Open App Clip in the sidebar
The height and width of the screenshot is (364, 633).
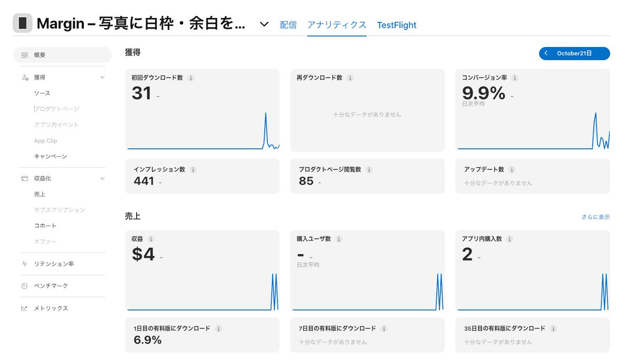pos(45,141)
